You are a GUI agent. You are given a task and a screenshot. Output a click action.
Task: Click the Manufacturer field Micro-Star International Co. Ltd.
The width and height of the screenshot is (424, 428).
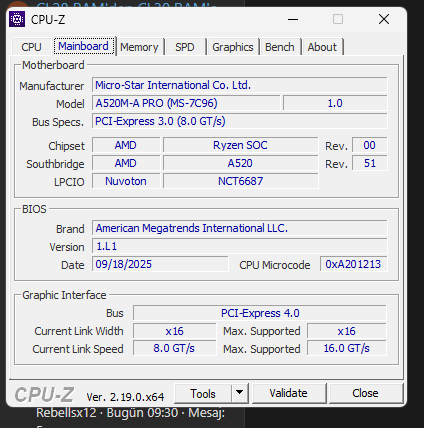(240, 85)
